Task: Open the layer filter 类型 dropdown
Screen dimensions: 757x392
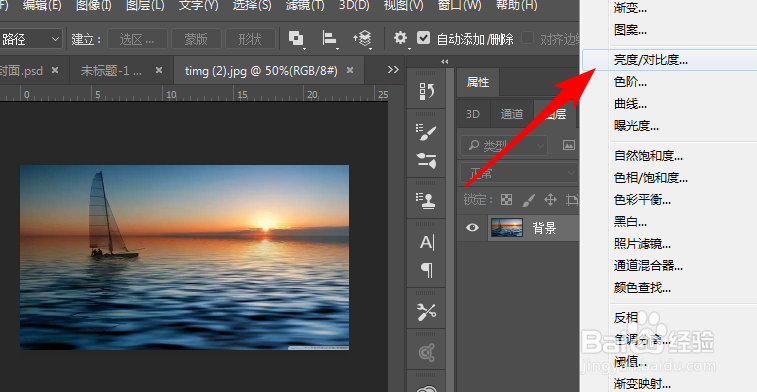Action: [x=504, y=145]
